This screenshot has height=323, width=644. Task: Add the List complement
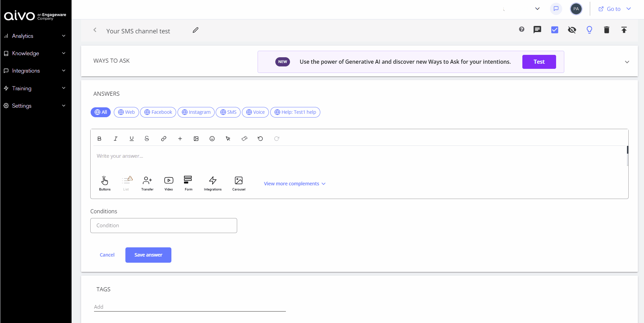point(126,183)
